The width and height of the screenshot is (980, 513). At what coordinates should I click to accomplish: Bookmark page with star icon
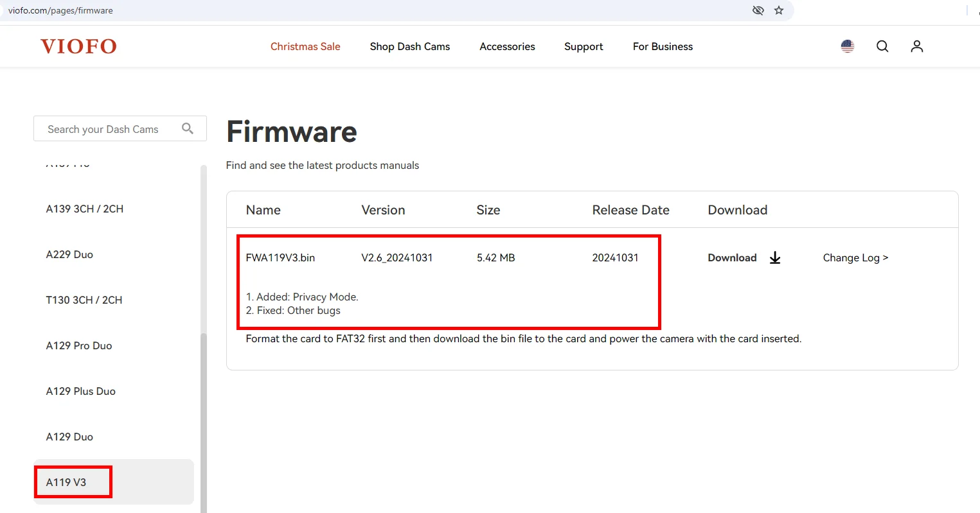coord(779,10)
